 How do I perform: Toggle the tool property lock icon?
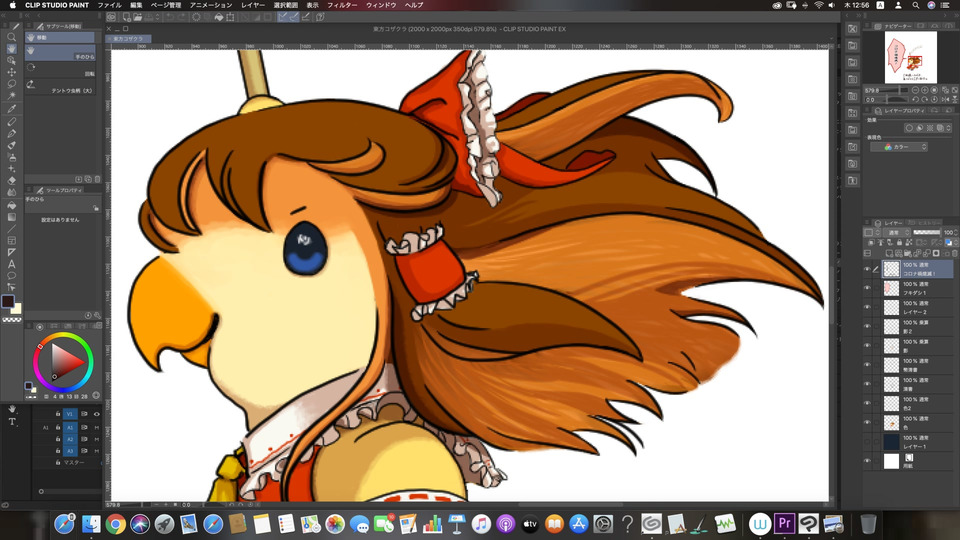pyautogui.click(x=96, y=208)
